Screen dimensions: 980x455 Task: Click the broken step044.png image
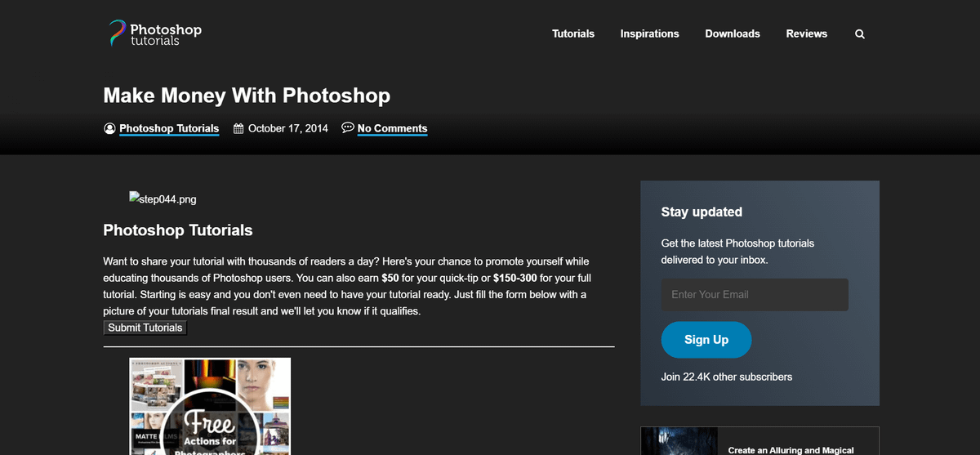[163, 199]
